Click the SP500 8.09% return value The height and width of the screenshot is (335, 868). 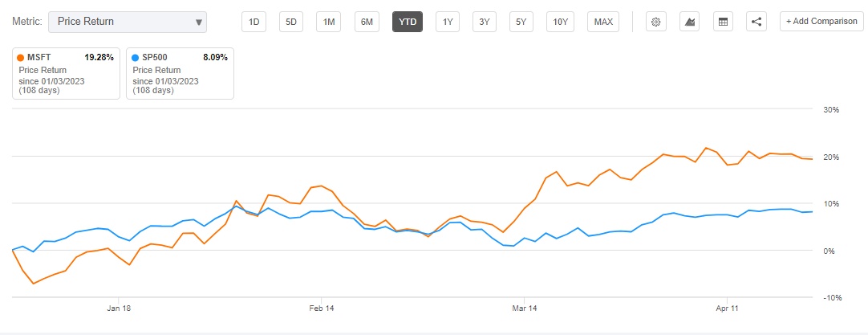[x=215, y=58]
